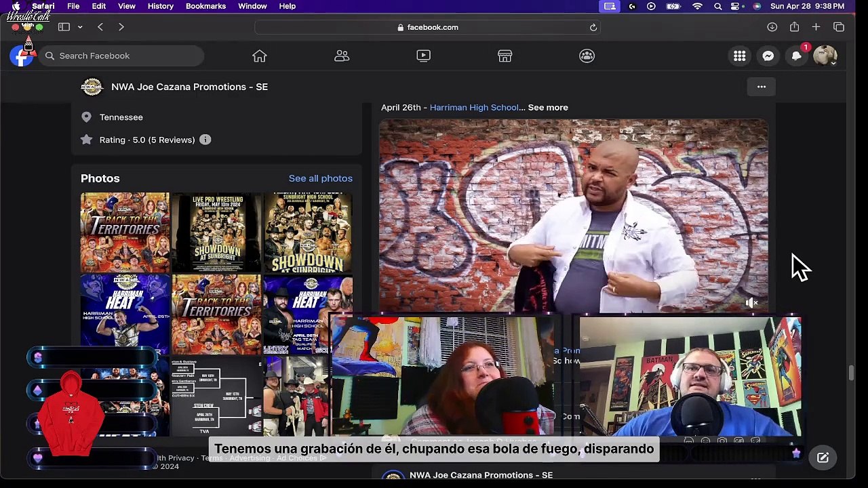
Task: Open Messenger chats icon
Action: 768,56
